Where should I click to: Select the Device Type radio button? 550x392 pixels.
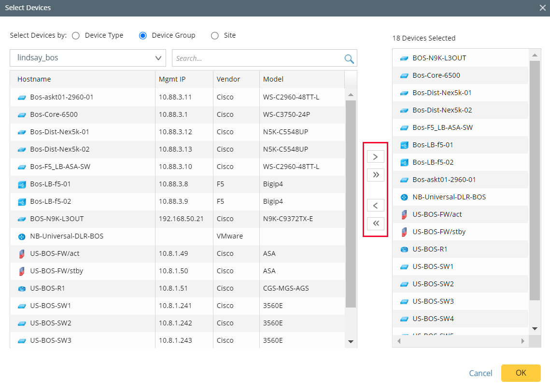(75, 35)
